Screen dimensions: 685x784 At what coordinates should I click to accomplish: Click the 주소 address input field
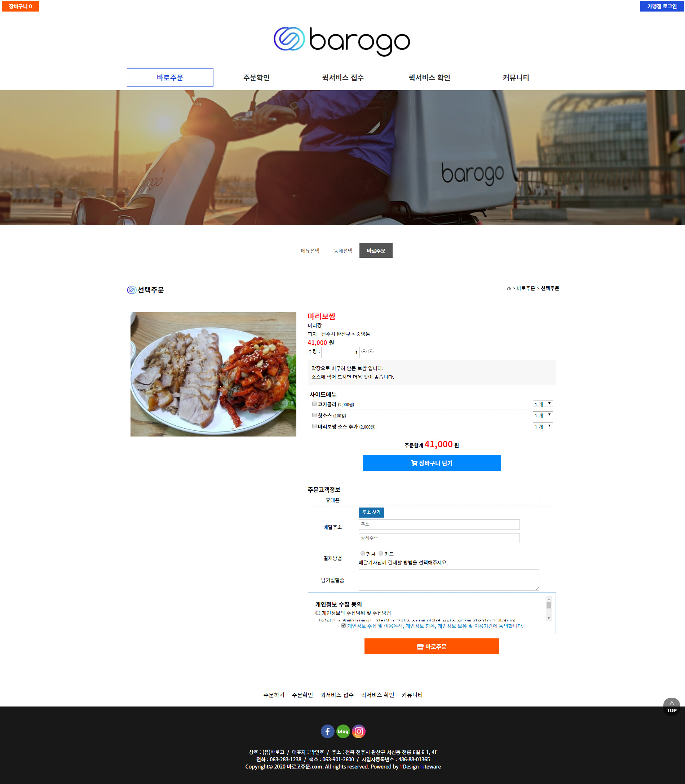[x=439, y=524]
